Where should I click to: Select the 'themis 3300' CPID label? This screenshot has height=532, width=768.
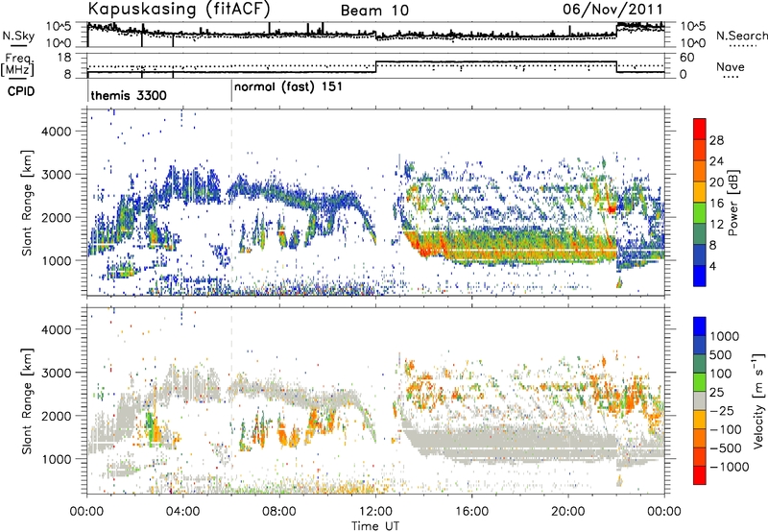click(129, 95)
